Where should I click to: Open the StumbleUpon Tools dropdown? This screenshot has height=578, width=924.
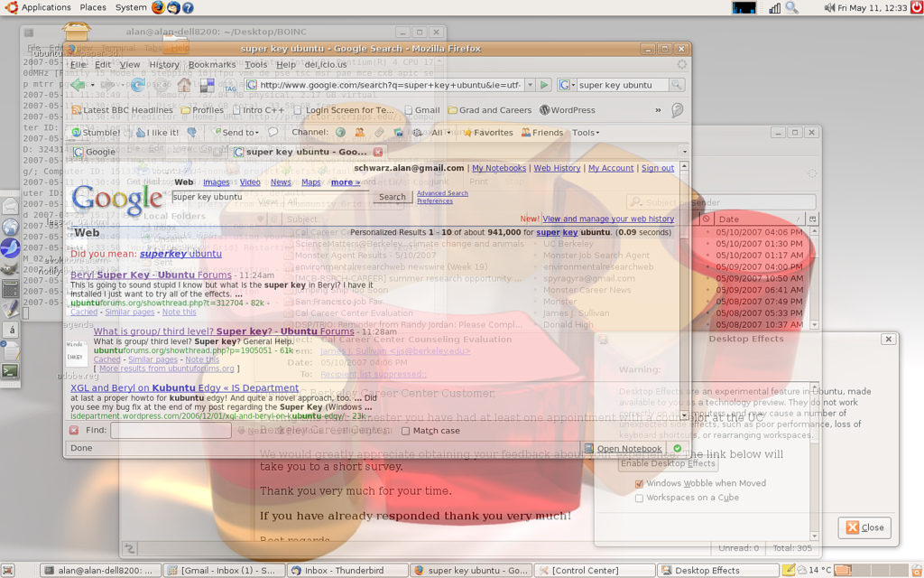tap(585, 133)
